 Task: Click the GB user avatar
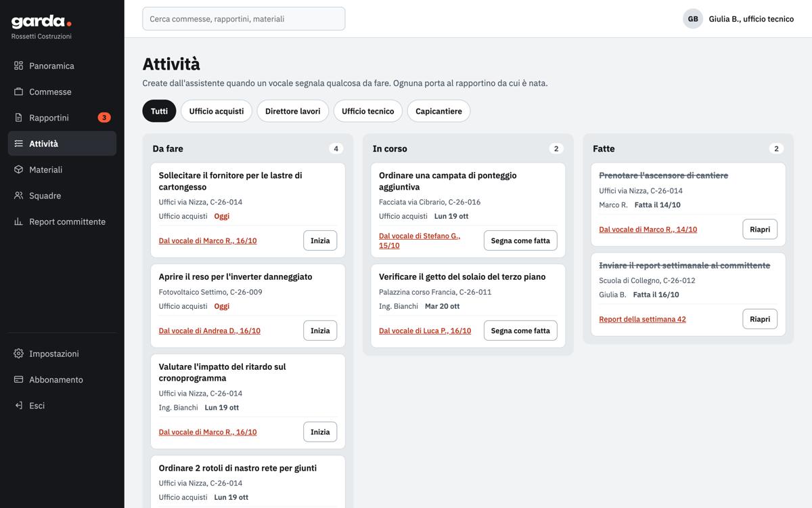tap(693, 19)
